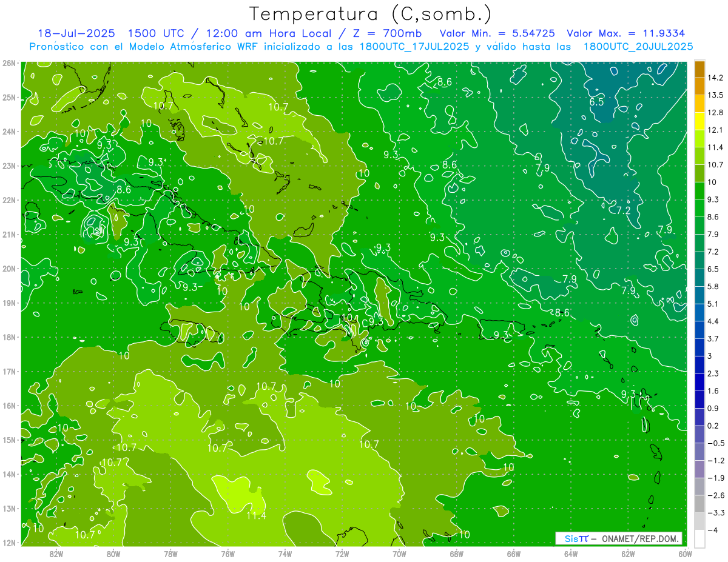Click valid-until time "1800UTC_20JUL2025"
The image size is (728, 562).
click(638, 47)
